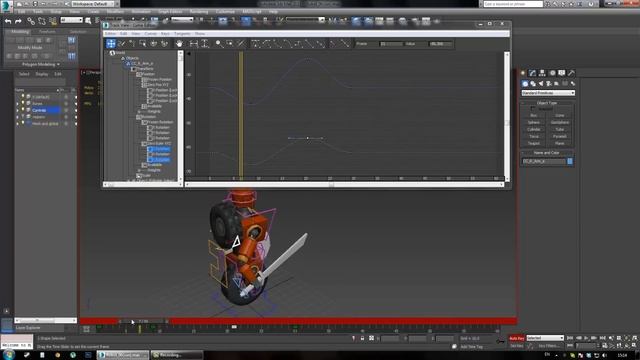Select the Systems category icon
The width and height of the screenshot is (640, 360).
(x=573, y=84)
